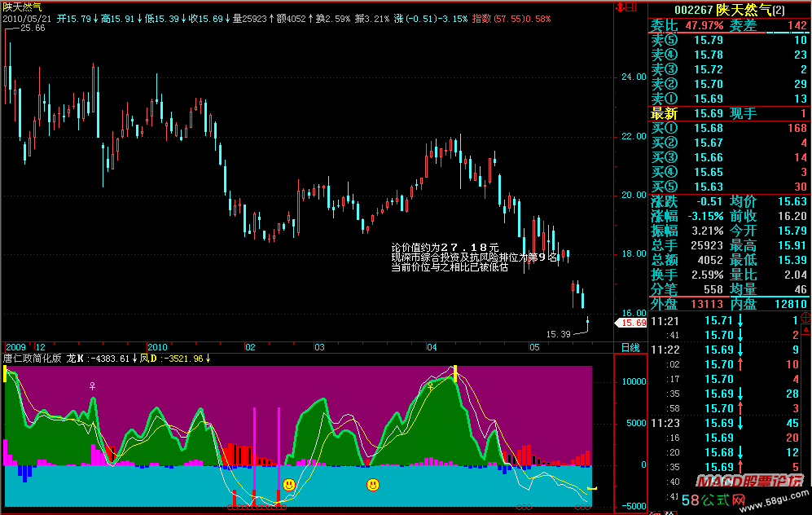
Task: Click the 最新 15.69 price row
Action: 729,113
